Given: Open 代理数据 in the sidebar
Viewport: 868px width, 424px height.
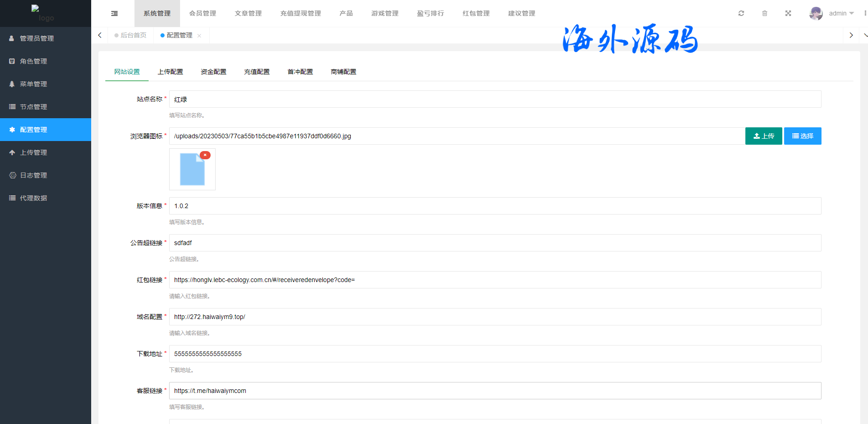Looking at the screenshot, I should 33,198.
